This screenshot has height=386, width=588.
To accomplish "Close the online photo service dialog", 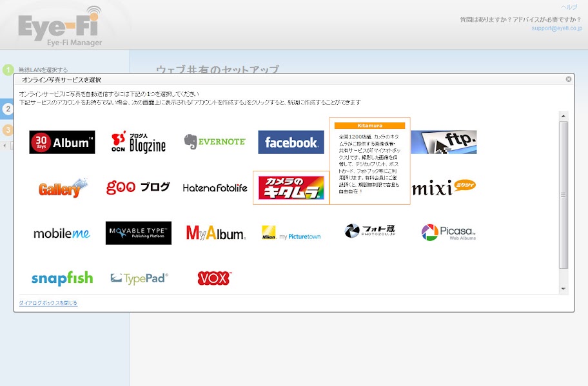I will tap(568, 79).
